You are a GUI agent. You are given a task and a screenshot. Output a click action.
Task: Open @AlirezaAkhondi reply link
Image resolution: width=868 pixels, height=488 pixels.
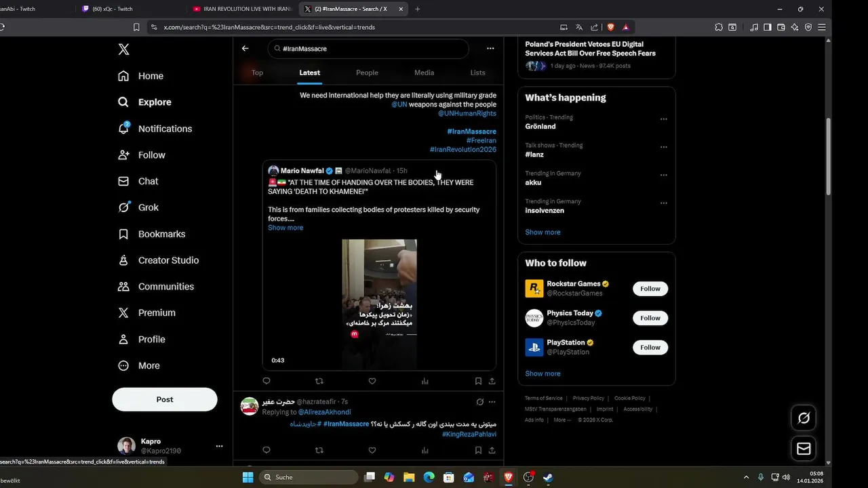(x=325, y=412)
